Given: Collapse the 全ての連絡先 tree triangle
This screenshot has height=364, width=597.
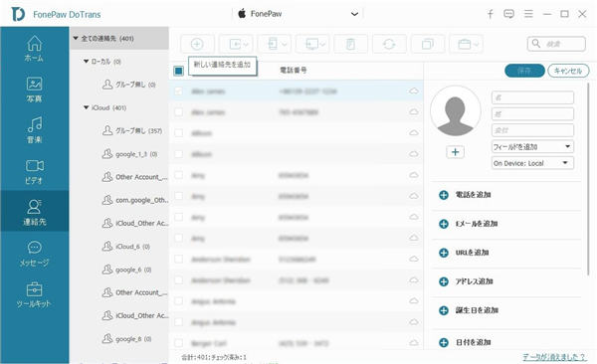Looking at the screenshot, I should tap(76, 38).
